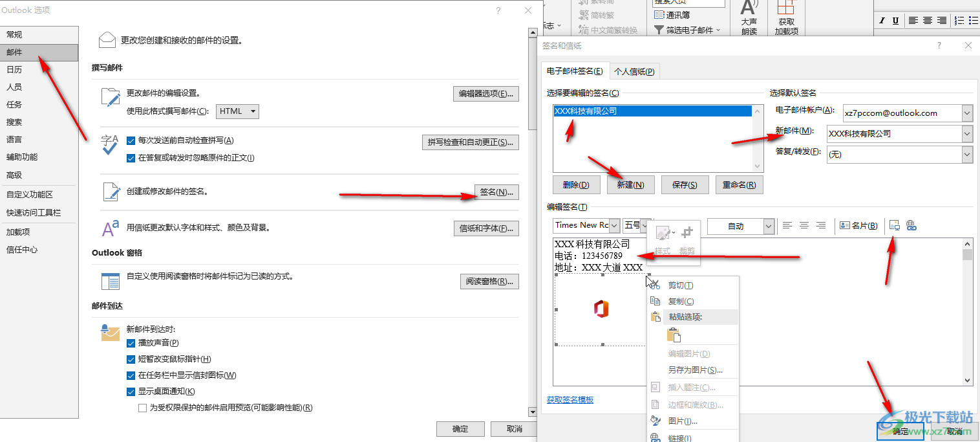Click the 删除(D) signature button
Screen dimensions: 980x442
tap(577, 185)
